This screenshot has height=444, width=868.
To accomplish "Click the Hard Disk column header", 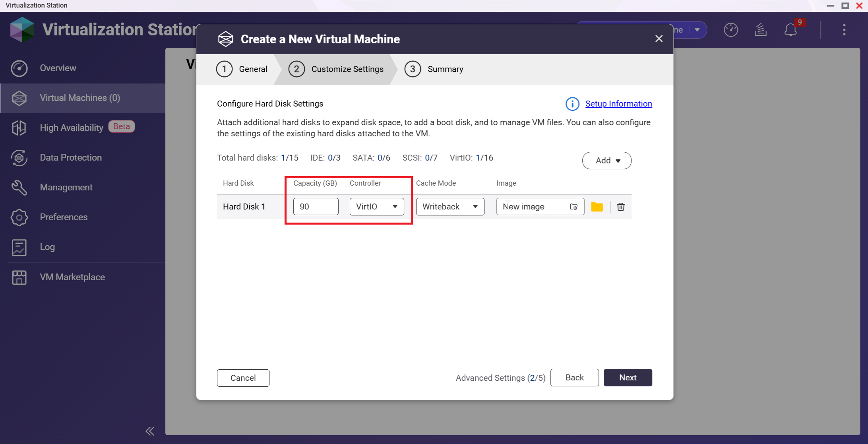I will (x=238, y=183).
